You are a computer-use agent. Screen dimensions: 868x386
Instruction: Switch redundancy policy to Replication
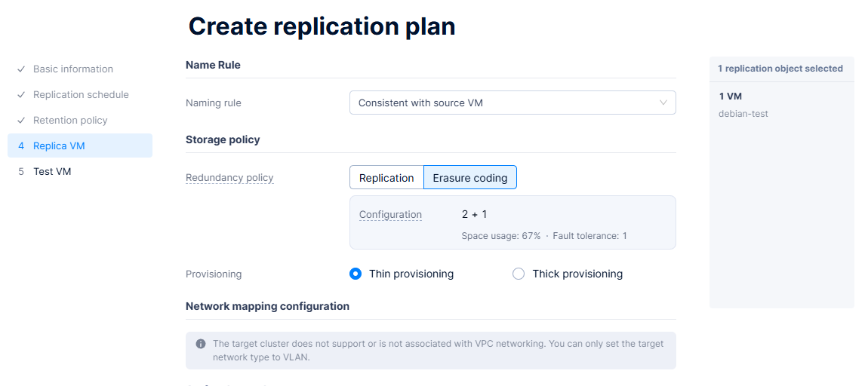(x=386, y=178)
